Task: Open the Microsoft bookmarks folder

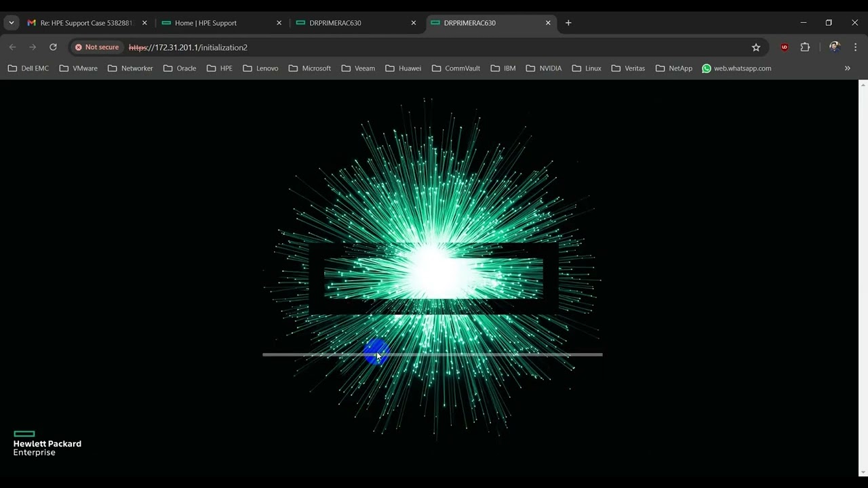Action: [x=310, y=68]
